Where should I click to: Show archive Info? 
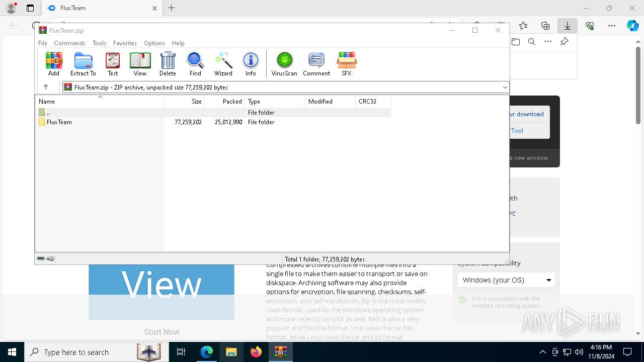[x=251, y=64]
